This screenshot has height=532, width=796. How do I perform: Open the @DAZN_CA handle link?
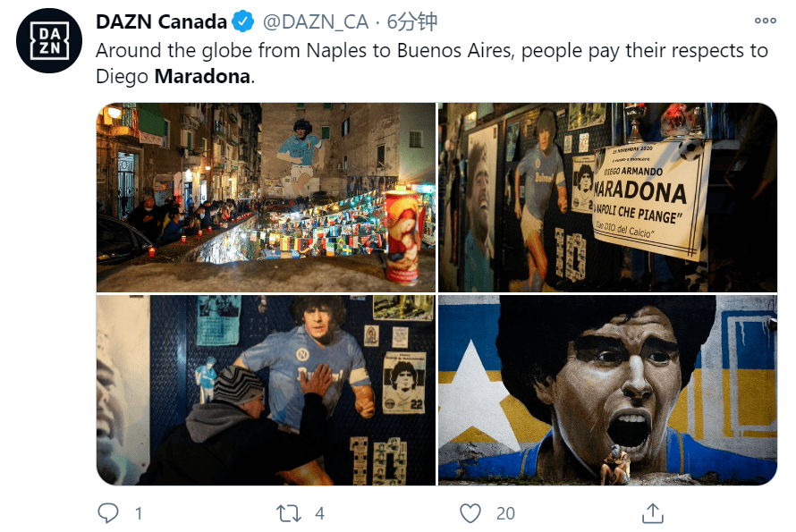pos(315,21)
